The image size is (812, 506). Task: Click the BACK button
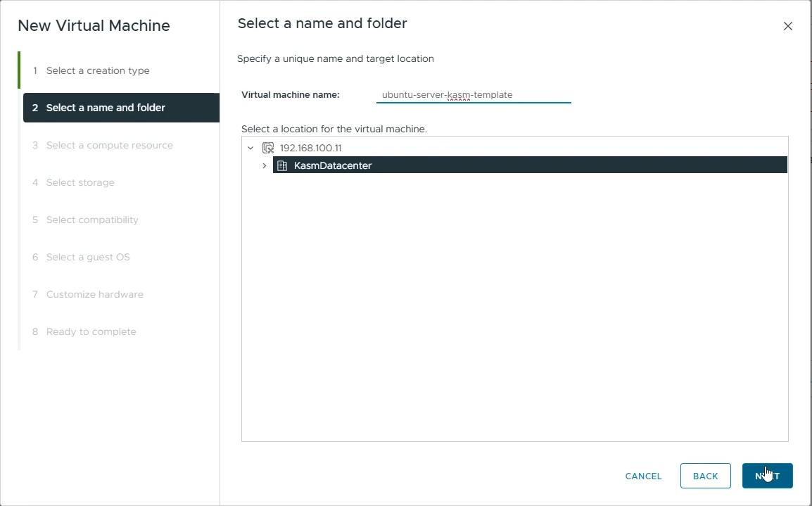coord(705,476)
